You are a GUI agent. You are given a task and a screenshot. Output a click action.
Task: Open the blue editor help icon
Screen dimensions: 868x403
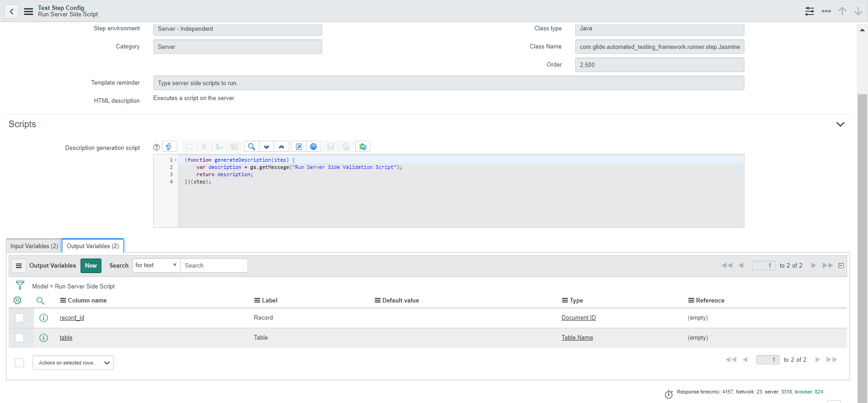click(313, 147)
